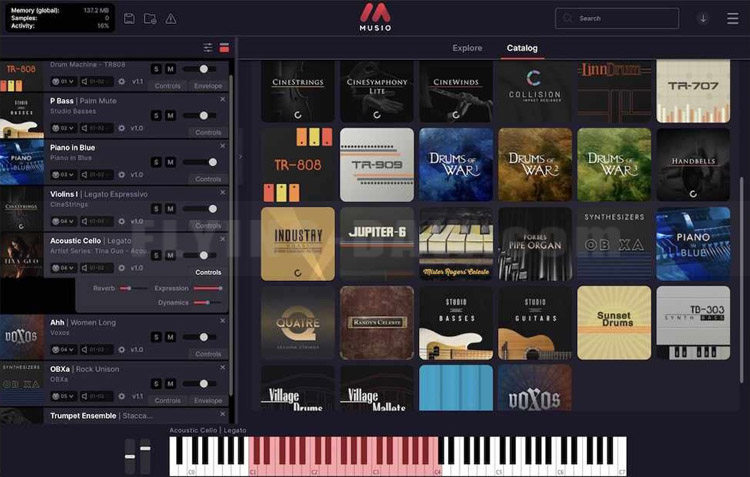Open audio output dropdown for Ahh Women Long
Viewport: 750px width, 477px height.
(x=96, y=350)
